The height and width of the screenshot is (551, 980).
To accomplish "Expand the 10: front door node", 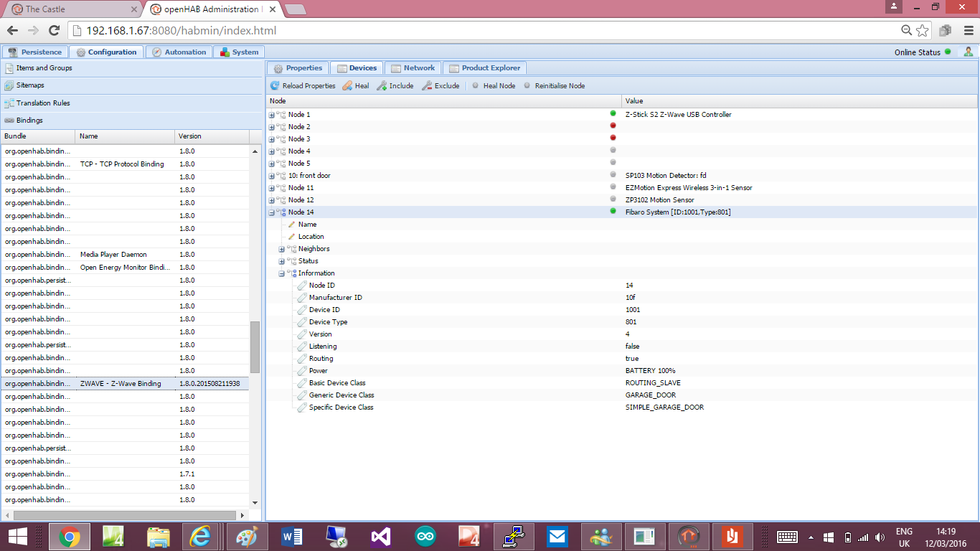I will tap(272, 176).
